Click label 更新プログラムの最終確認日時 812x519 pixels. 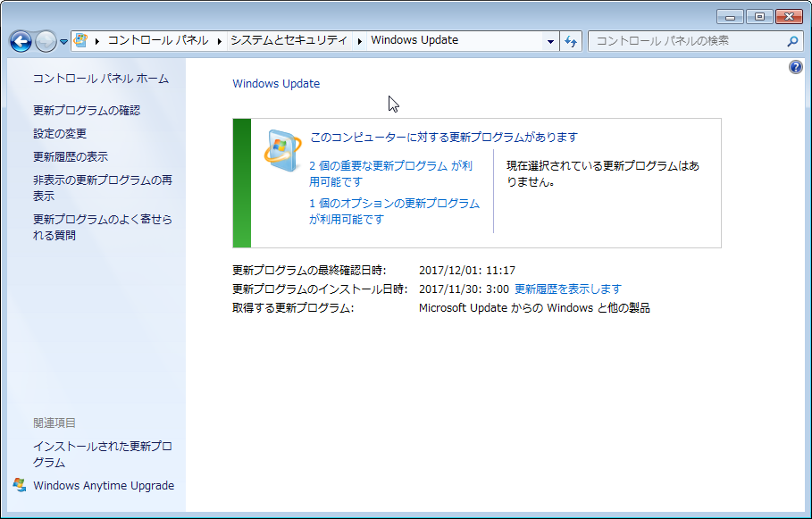[309, 271]
